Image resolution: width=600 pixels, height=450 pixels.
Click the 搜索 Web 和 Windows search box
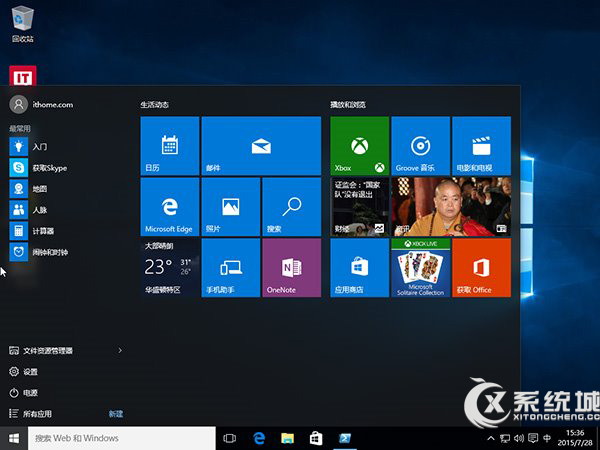[122, 438]
